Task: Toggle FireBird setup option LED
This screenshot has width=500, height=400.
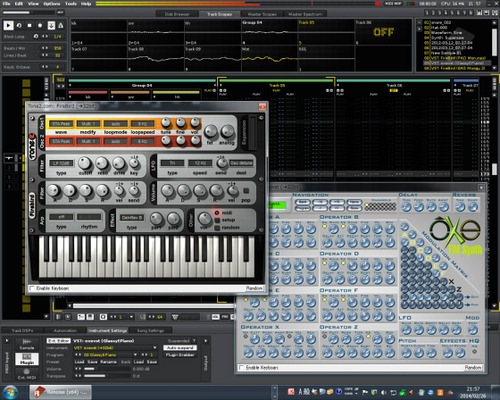Action: point(217,220)
